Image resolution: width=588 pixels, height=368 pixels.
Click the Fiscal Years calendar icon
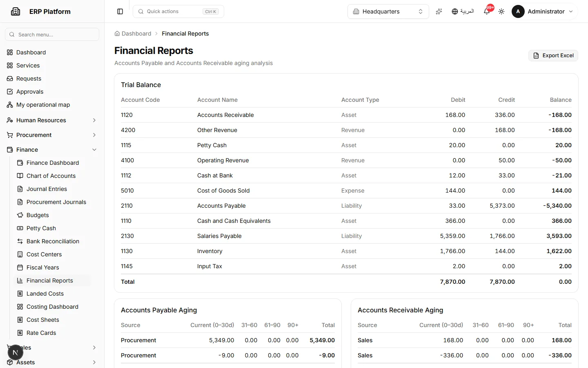click(20, 267)
